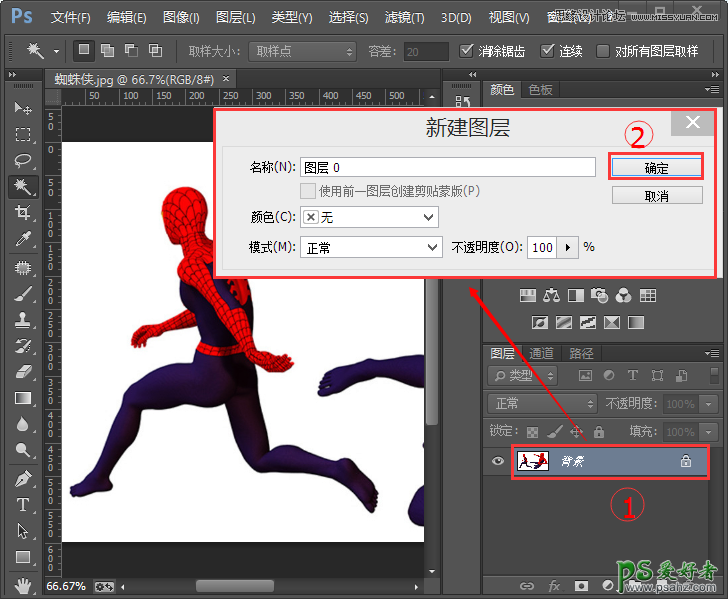Open the 类型 layer filter dropdown
The width and height of the screenshot is (728, 599).
(522, 376)
